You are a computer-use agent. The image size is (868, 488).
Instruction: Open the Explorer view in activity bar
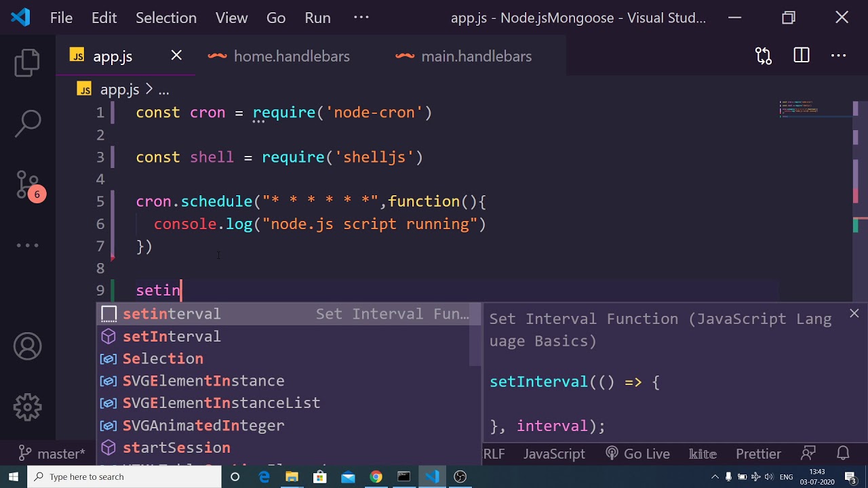pyautogui.click(x=28, y=63)
